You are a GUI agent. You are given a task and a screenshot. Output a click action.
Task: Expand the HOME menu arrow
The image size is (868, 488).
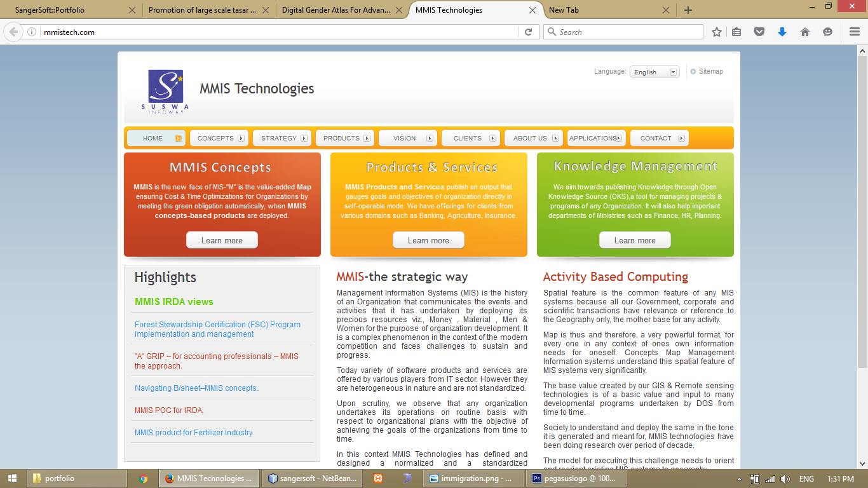179,138
